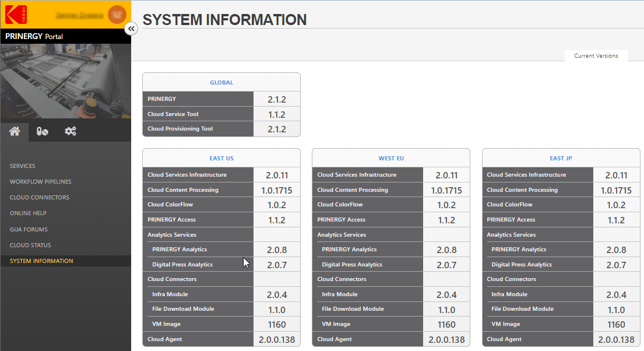Click Cloud Agent version in East JP
644x351 pixels.
point(616,340)
